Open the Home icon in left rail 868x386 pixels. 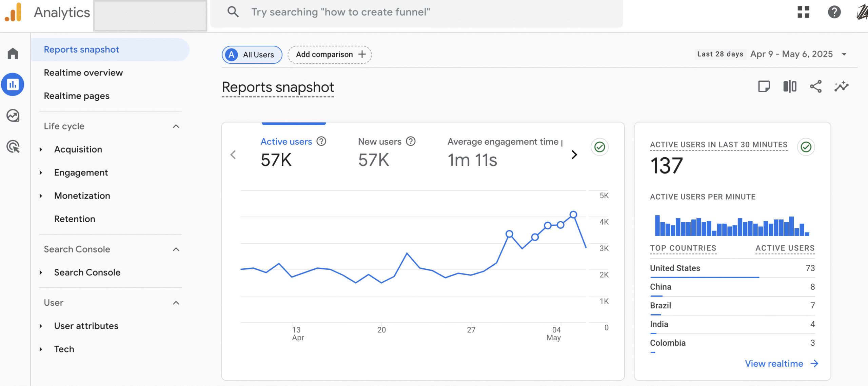click(x=13, y=54)
